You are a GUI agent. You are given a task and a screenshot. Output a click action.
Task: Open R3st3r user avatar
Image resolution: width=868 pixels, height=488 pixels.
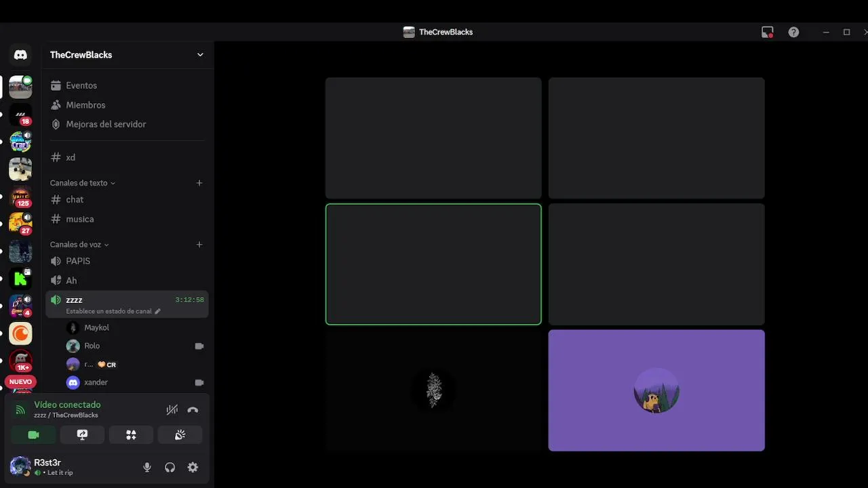(20, 466)
